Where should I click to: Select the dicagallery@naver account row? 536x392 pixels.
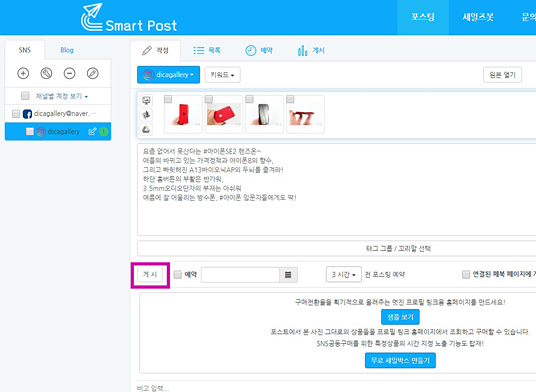click(58, 113)
